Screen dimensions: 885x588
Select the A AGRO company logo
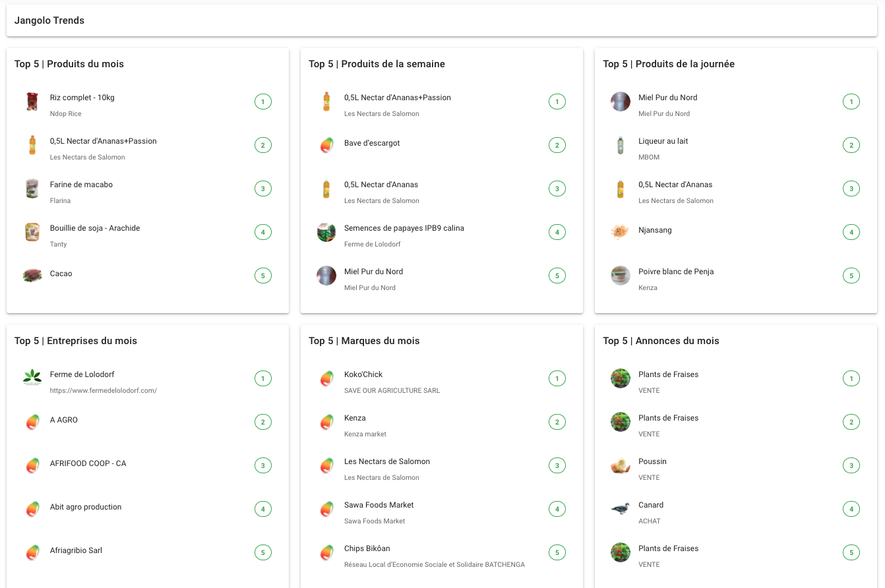point(32,422)
